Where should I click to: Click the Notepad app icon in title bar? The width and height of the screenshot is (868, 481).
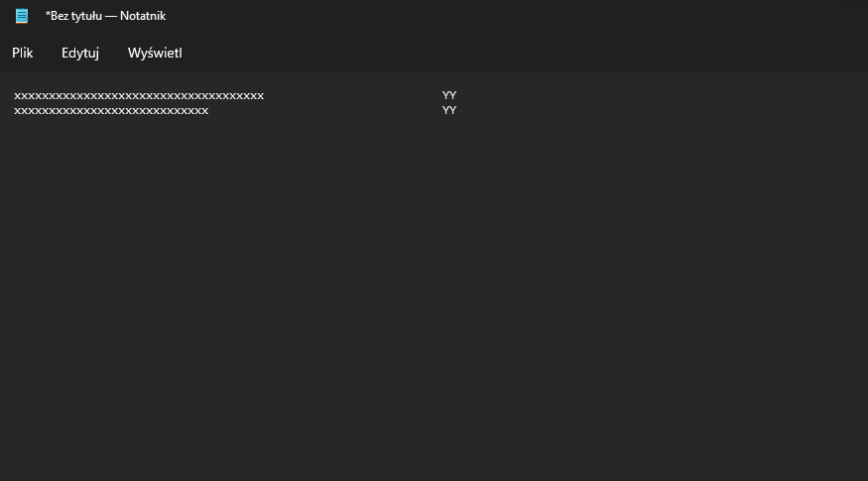[22, 16]
